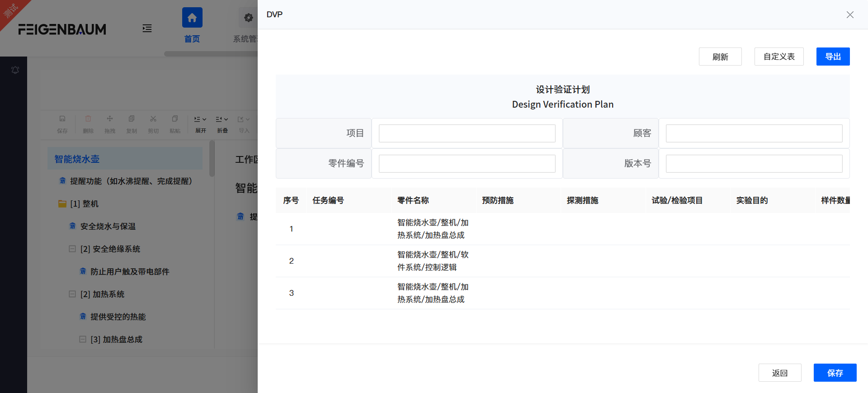Select 防止用户触及带电部件 tree item
Screen dimensions: 868x393
pyautogui.click(x=130, y=271)
